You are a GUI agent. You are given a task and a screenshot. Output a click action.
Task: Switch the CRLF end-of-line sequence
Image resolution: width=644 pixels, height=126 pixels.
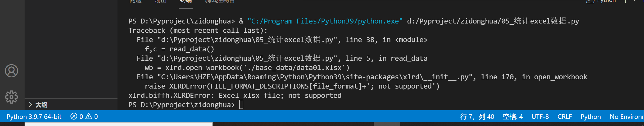tap(564, 117)
